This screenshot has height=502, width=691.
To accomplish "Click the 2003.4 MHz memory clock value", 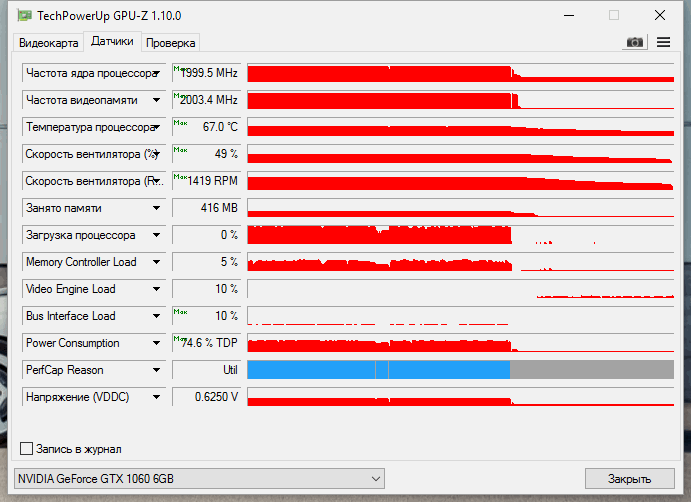I will pos(206,100).
